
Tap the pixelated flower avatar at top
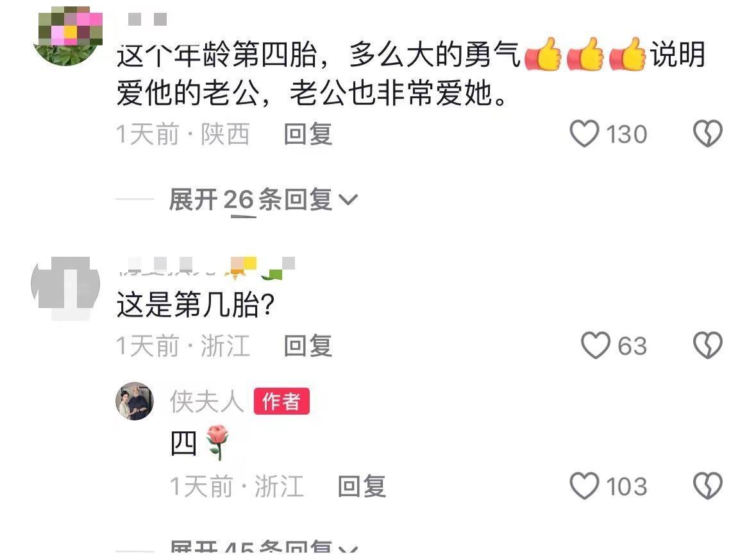(x=67, y=36)
